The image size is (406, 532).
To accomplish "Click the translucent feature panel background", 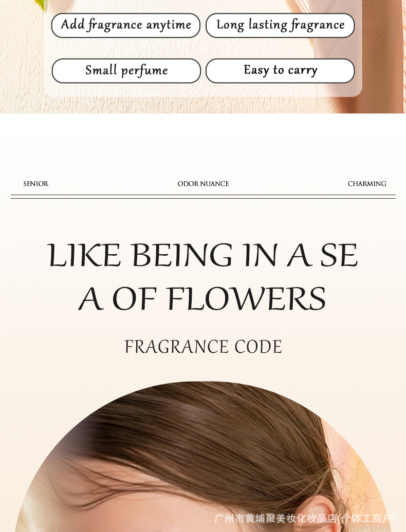I will point(204,47).
